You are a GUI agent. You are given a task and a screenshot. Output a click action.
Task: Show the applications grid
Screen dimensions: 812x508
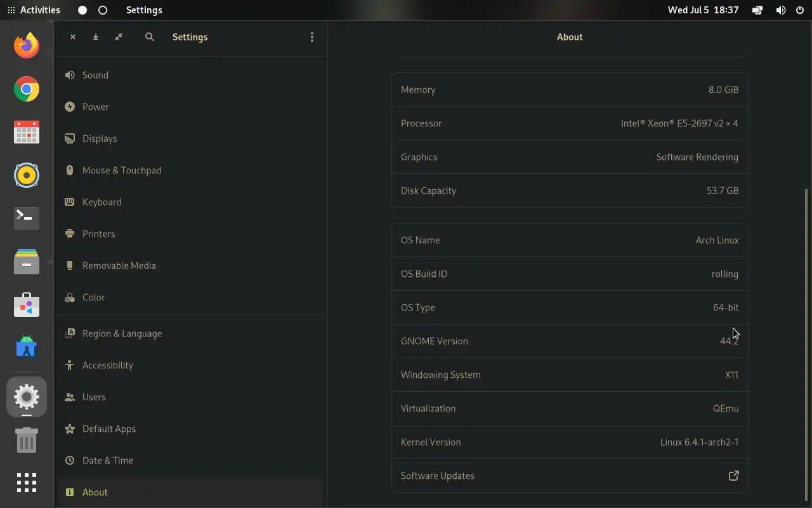pos(27,483)
